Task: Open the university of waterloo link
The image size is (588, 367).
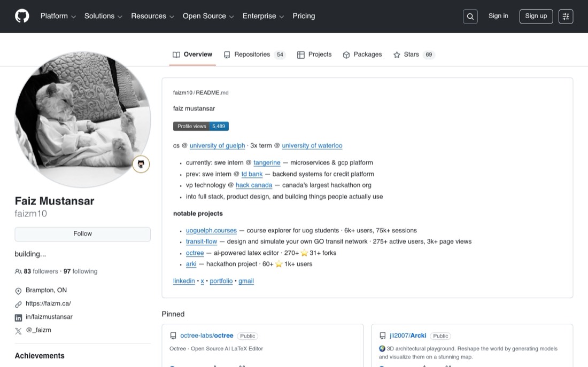Action: [312, 145]
